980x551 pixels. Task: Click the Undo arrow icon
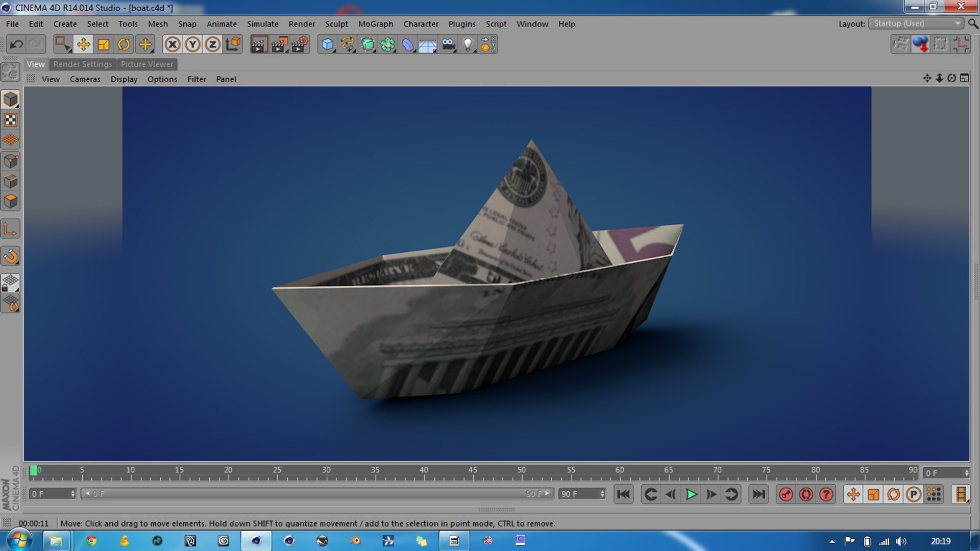coord(16,44)
